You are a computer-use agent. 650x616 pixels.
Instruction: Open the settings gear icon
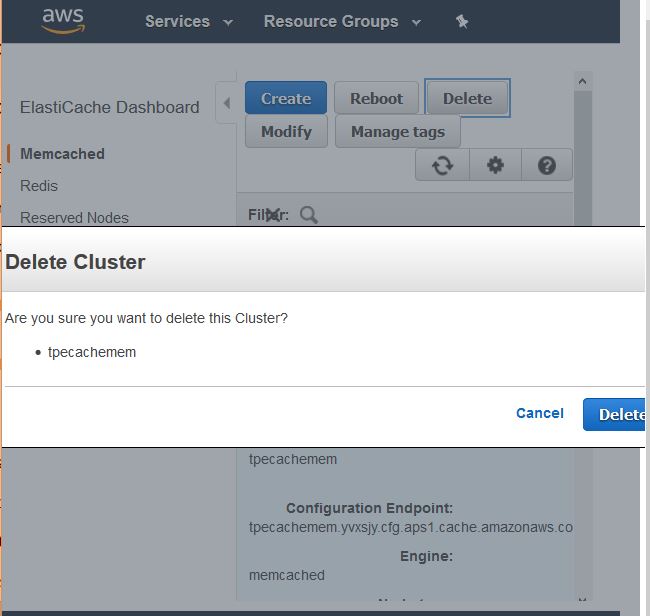click(x=495, y=166)
